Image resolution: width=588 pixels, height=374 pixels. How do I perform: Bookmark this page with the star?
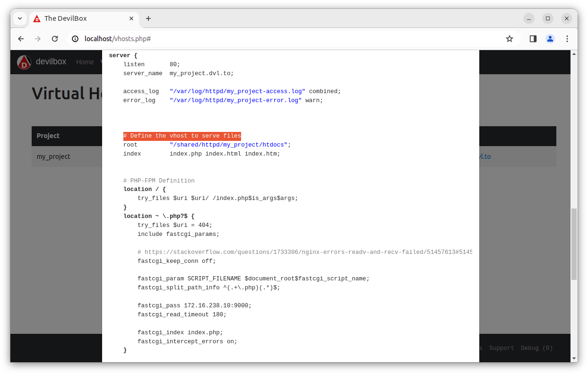509,39
